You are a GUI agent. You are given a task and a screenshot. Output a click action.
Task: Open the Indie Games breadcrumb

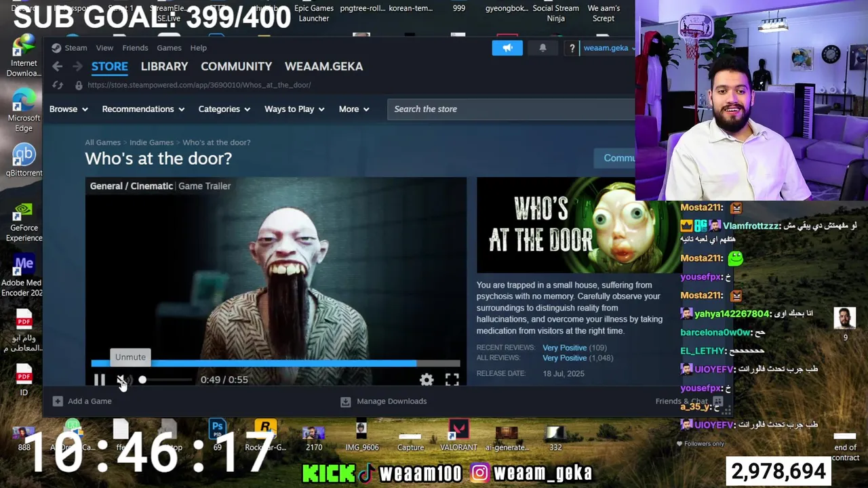(151, 142)
